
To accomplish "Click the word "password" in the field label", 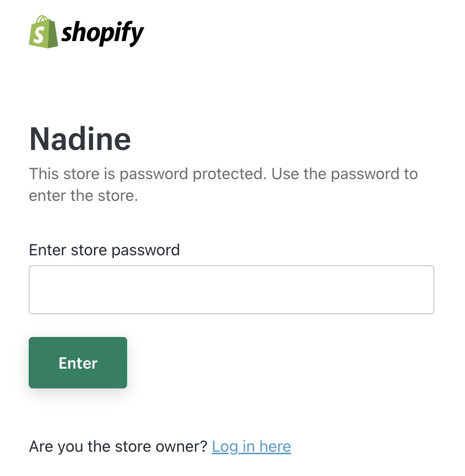I will pos(145,250).
